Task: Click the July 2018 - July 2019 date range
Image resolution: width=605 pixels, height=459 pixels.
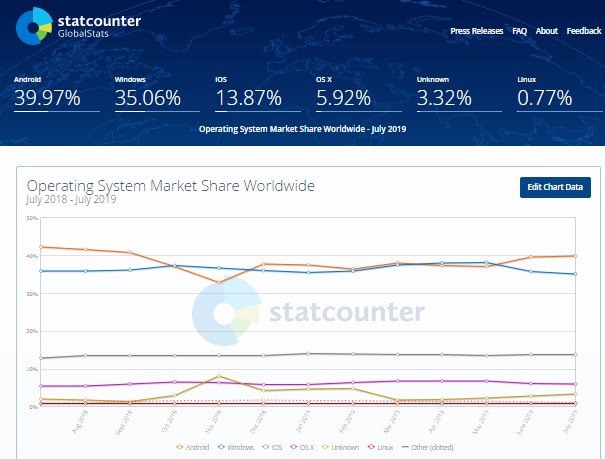Action: (x=71, y=199)
